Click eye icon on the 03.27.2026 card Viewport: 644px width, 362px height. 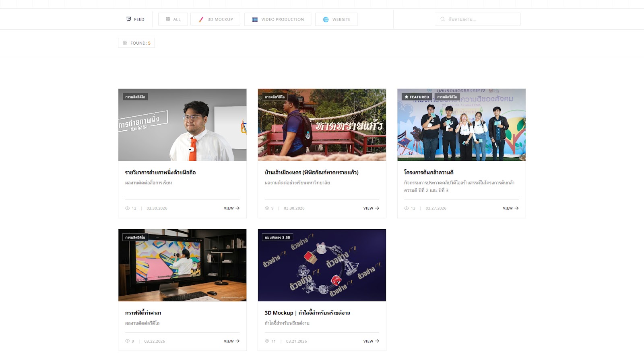[407, 208]
